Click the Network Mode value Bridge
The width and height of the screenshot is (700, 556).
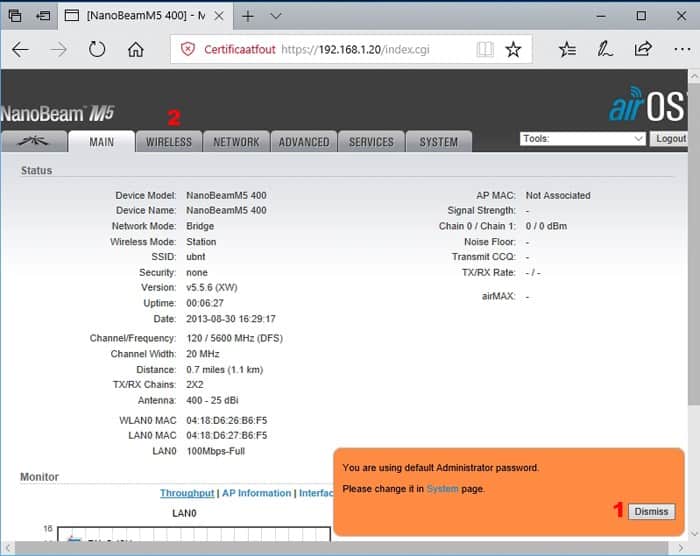tap(200, 226)
